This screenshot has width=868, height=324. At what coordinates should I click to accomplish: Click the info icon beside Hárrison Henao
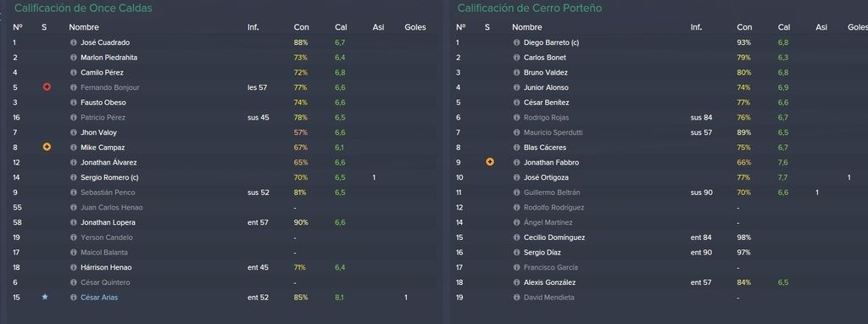click(73, 267)
